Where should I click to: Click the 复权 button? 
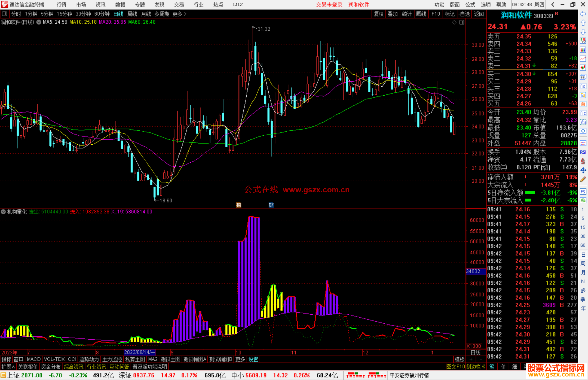tap(378, 14)
